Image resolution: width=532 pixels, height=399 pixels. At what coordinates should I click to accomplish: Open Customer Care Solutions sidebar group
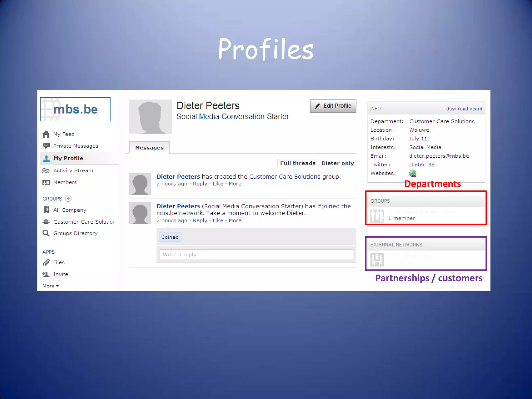tap(84, 222)
